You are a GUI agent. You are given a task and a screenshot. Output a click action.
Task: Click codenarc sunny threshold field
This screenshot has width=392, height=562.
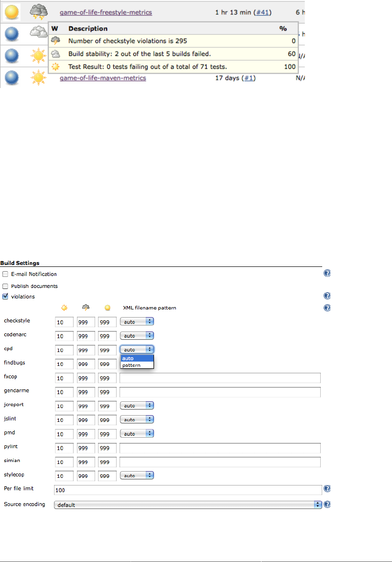point(64,336)
